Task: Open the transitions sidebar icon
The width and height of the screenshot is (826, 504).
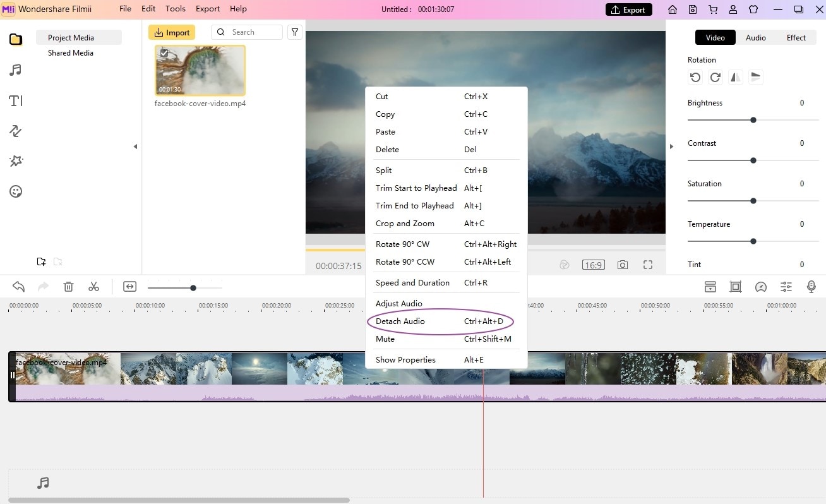Action: tap(16, 131)
